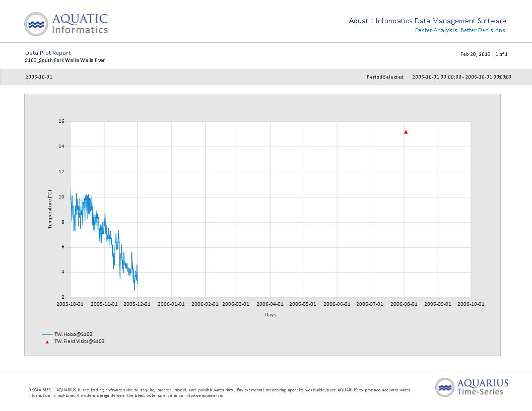Click the Period Selected label
The image size is (532, 411).
385,77
